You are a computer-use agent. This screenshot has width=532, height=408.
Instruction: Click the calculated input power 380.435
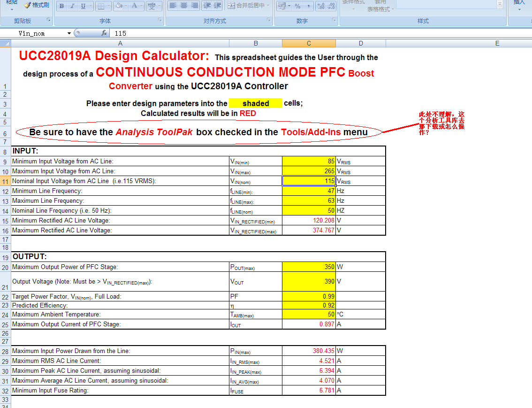click(x=309, y=351)
